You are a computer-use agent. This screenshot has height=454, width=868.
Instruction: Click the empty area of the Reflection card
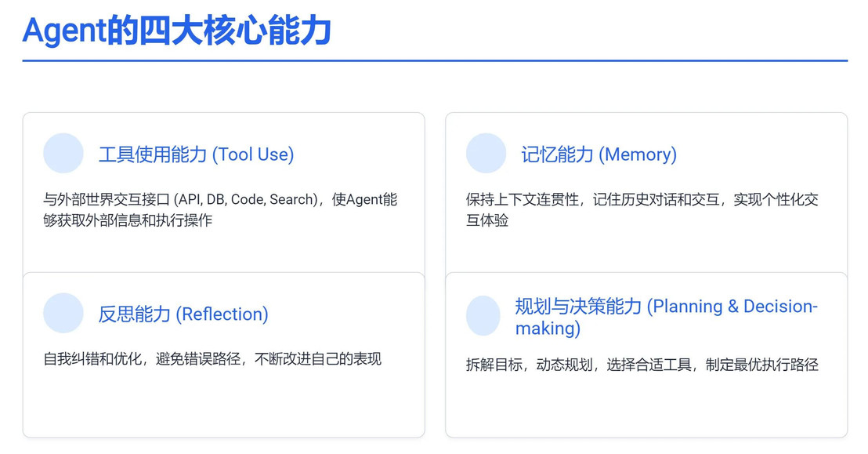coord(223,402)
